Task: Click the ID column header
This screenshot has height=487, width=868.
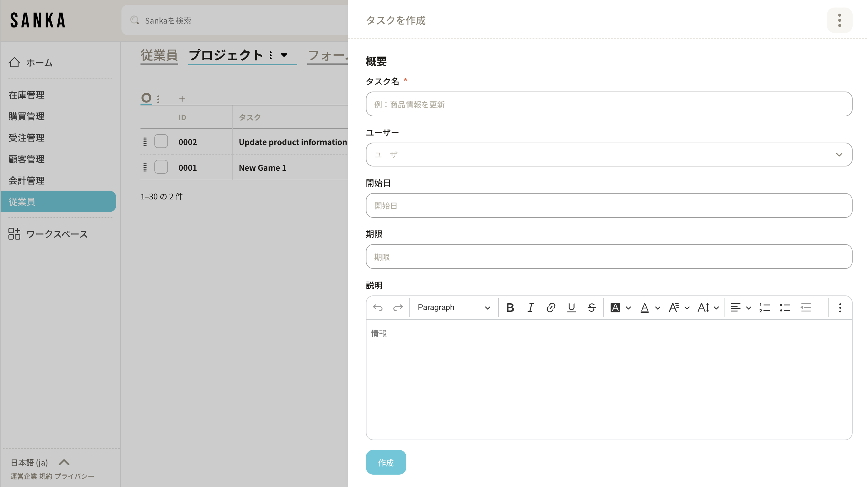Action: [x=182, y=117]
